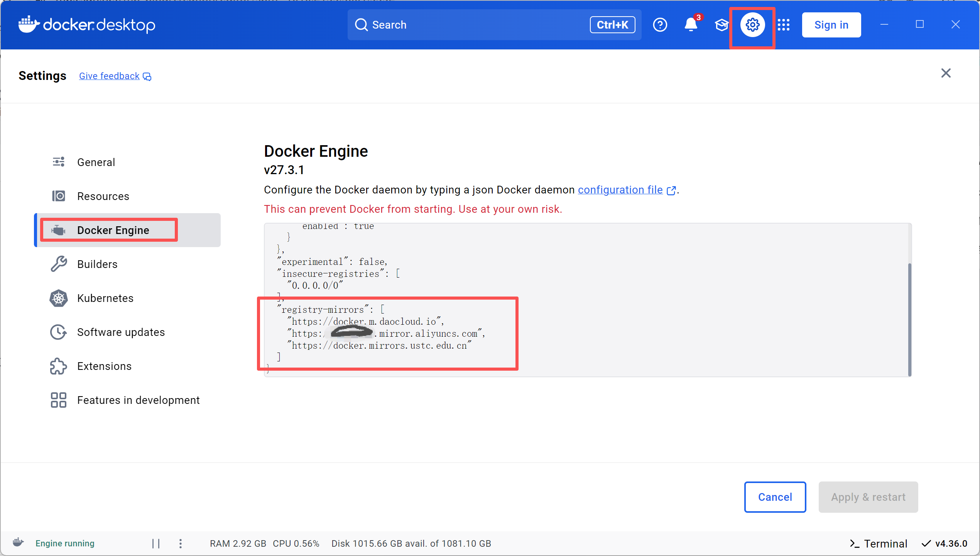
Task: Open engine options three-dot menu
Action: tap(181, 544)
